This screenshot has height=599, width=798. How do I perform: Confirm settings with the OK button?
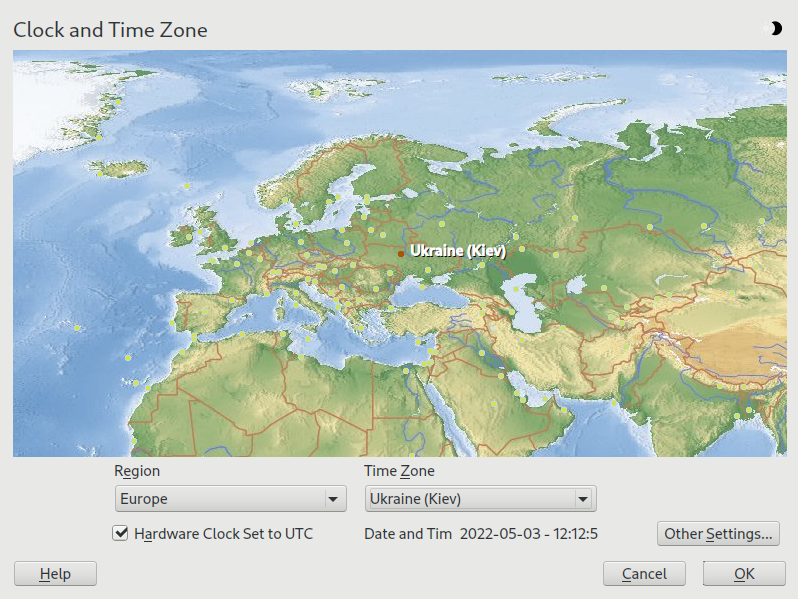(x=744, y=574)
